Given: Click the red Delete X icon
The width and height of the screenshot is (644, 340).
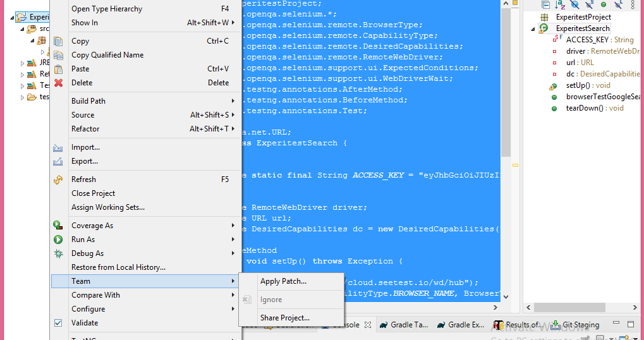Looking at the screenshot, I should 58,83.
